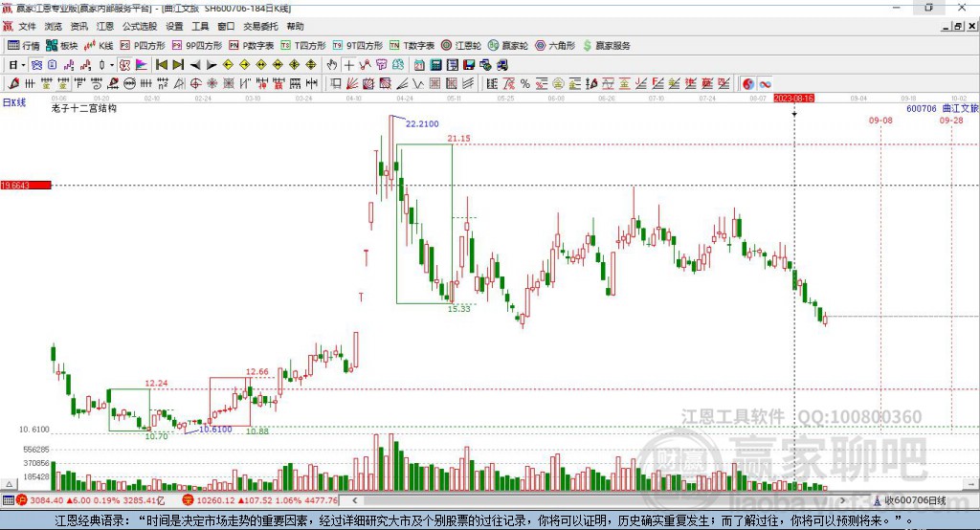
Task: Open the P数字表 tool
Action: tap(252, 46)
